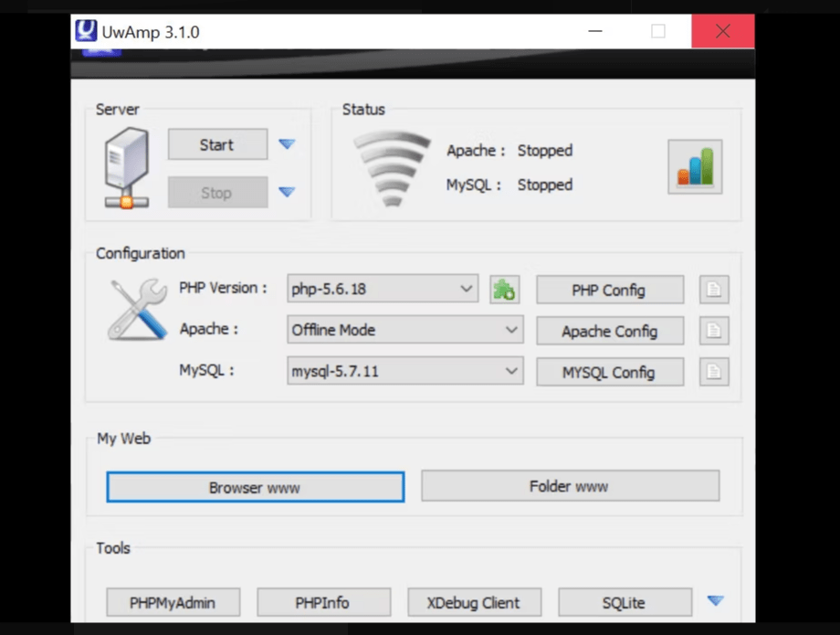Click the server computer icon

126,167
